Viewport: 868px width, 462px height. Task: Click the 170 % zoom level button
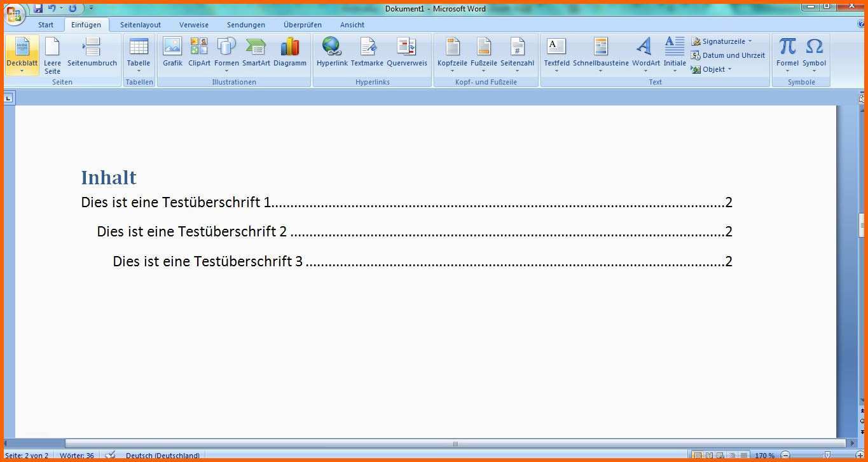pos(764,455)
